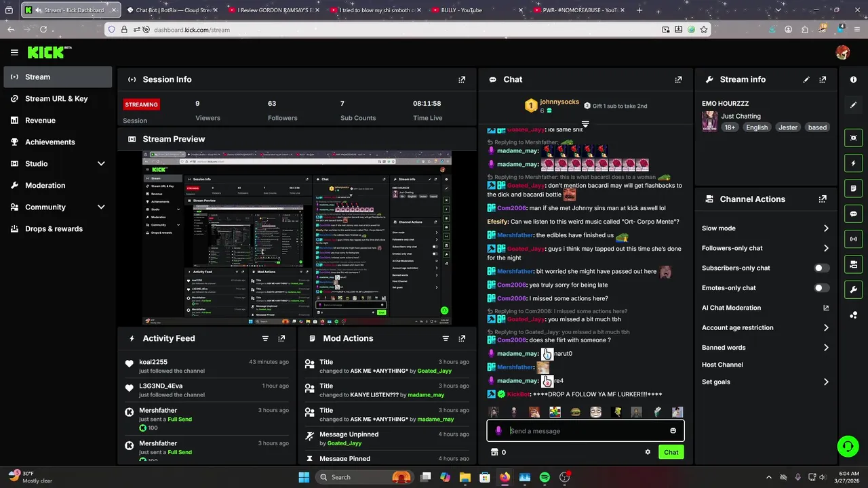Image resolution: width=868 pixels, height=488 pixels.
Task: Toggle chat bubble widget in right rail
Action: click(853, 213)
